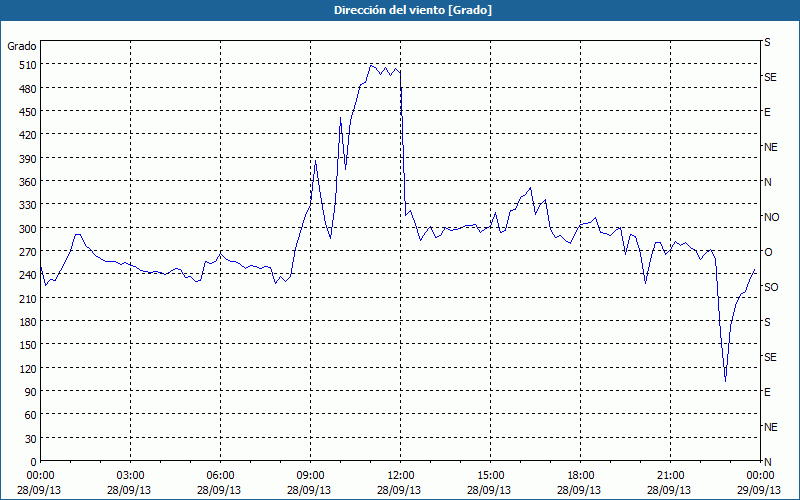Image resolution: width=800 pixels, height=500 pixels.
Task: Click compass label "E" level with 450 gridline
Action: point(767,112)
